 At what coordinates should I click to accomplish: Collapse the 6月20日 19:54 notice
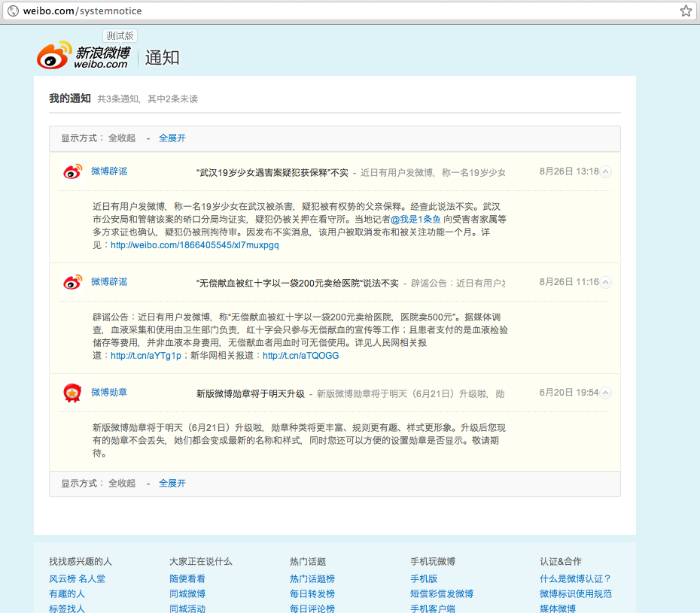click(605, 393)
